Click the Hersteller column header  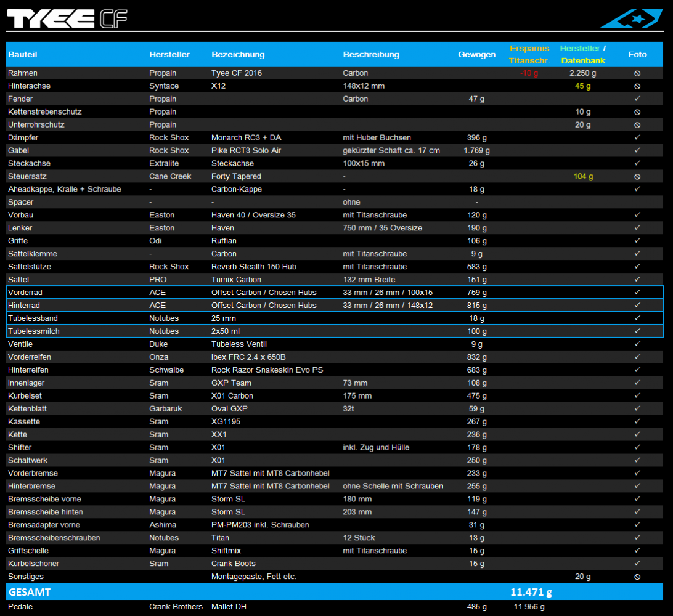click(x=169, y=54)
